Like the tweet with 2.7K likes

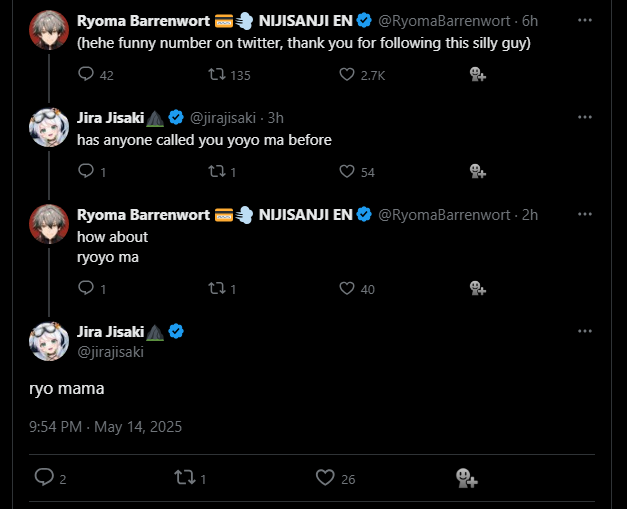347,74
